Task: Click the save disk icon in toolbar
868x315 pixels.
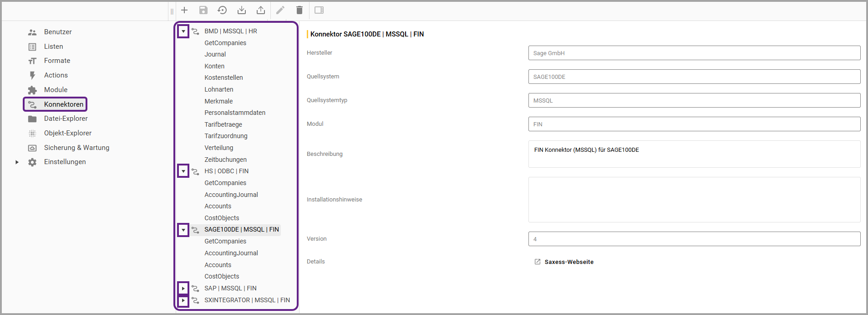Action: pos(203,10)
